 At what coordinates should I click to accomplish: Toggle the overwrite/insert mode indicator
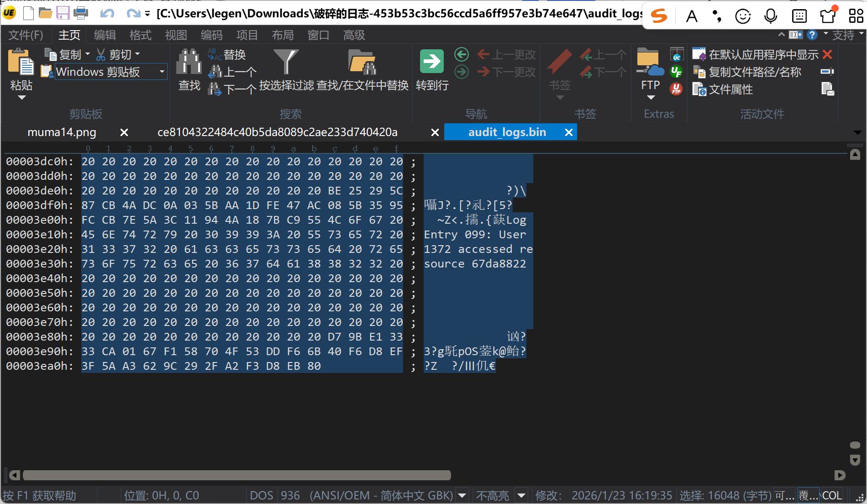click(808, 495)
